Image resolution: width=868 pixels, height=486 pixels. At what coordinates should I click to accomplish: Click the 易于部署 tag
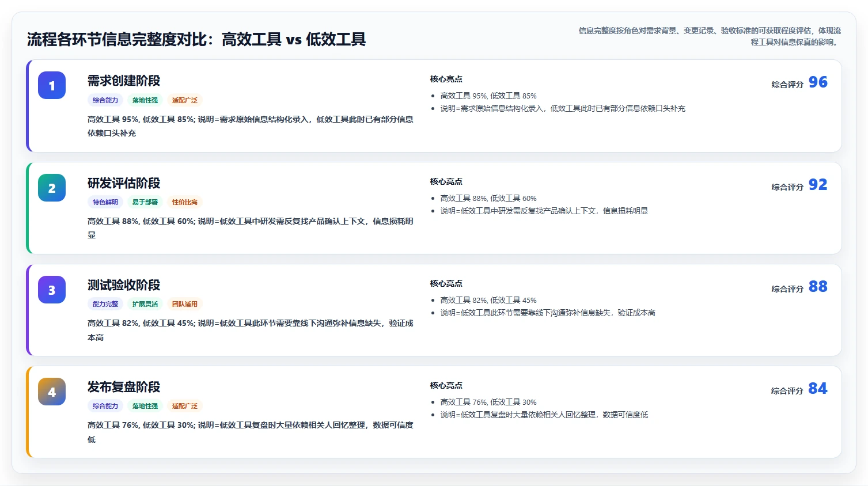[x=145, y=202]
